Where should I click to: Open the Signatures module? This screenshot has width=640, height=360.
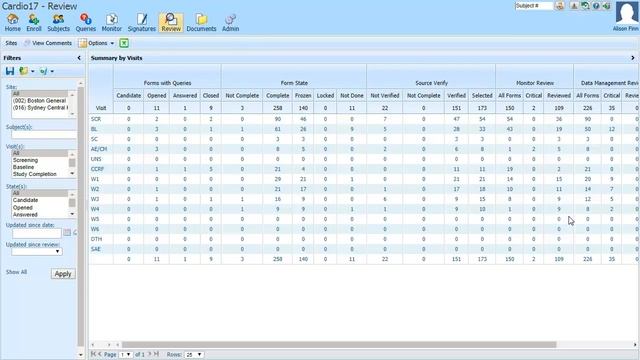click(x=142, y=22)
